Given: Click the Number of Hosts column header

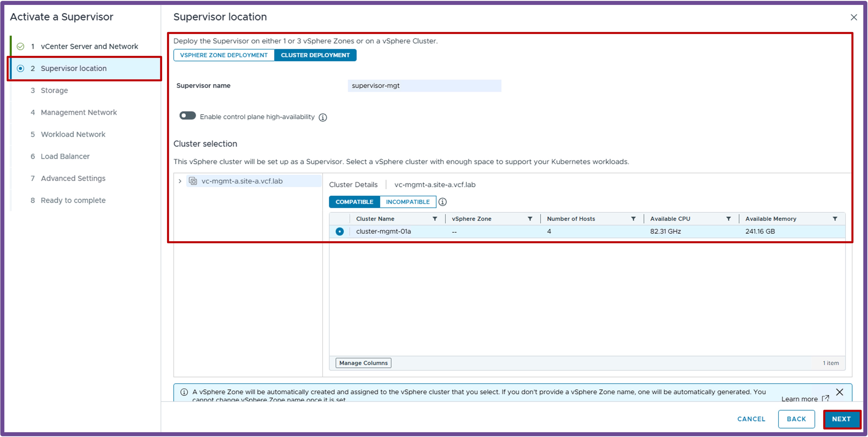Looking at the screenshot, I should coord(571,219).
